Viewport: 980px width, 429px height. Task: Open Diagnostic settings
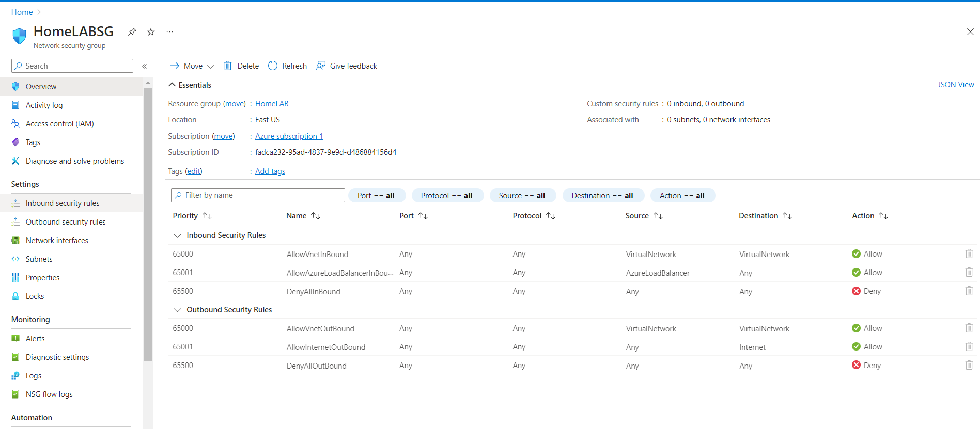[71, 357]
